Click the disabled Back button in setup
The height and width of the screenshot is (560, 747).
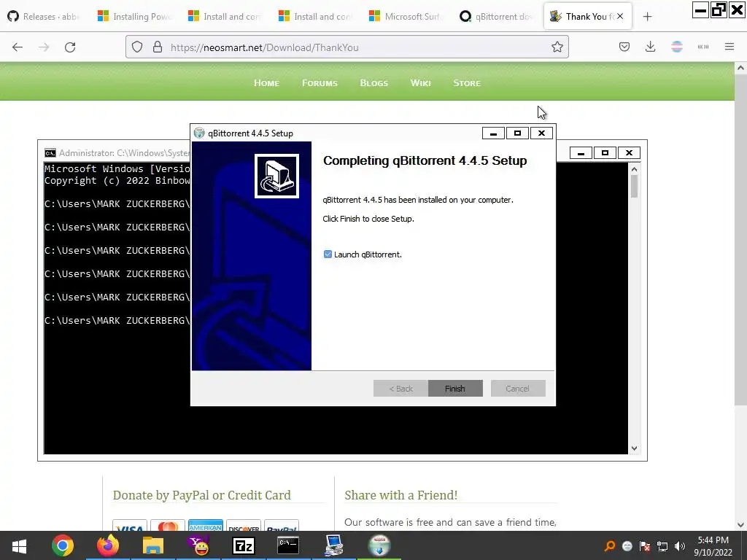[400, 389]
